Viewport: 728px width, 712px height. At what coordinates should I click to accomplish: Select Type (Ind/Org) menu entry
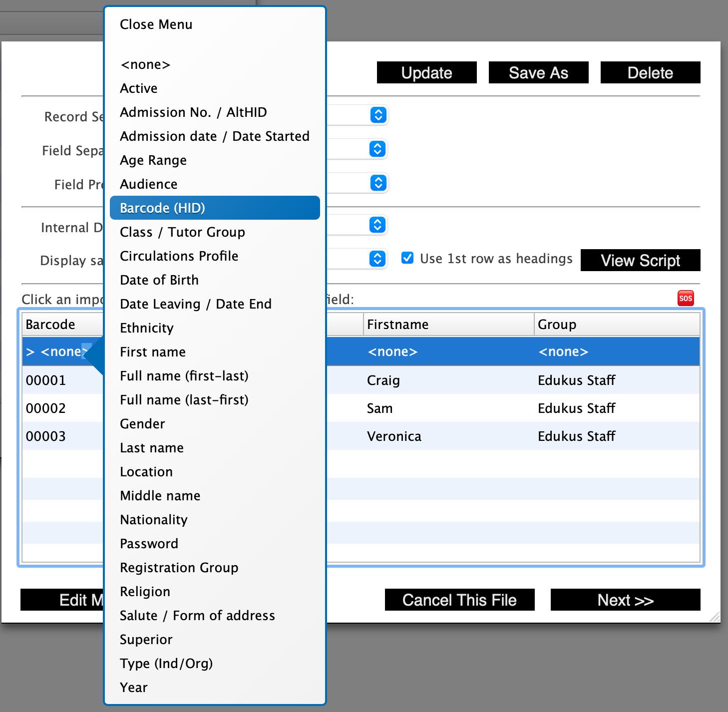(x=215, y=664)
